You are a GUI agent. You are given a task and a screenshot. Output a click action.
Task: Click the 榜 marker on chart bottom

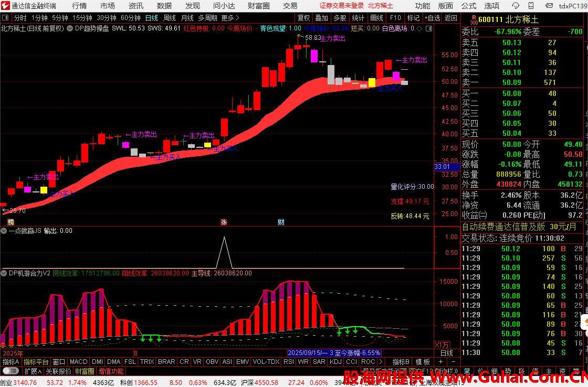[x=10, y=222]
